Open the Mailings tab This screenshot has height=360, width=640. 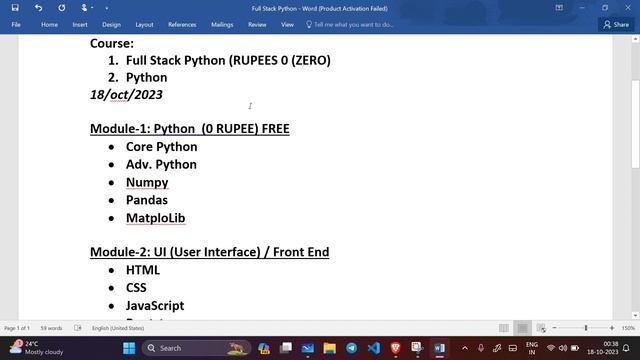coord(222,24)
